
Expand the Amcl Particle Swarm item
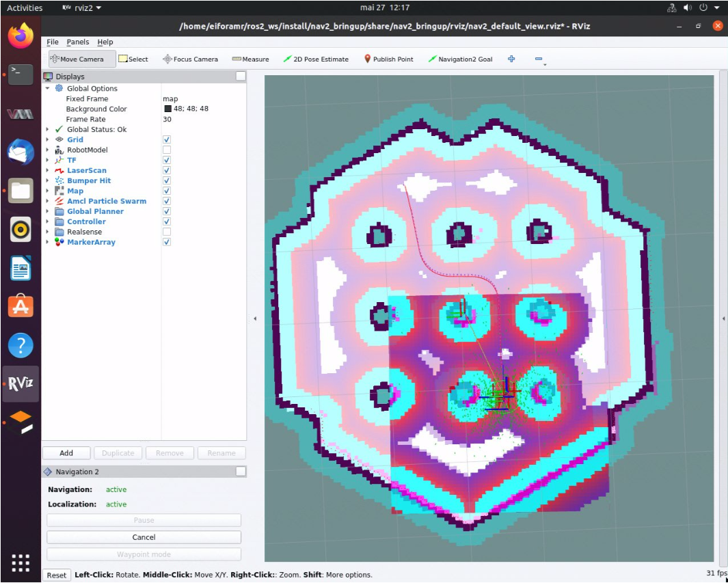click(x=47, y=202)
